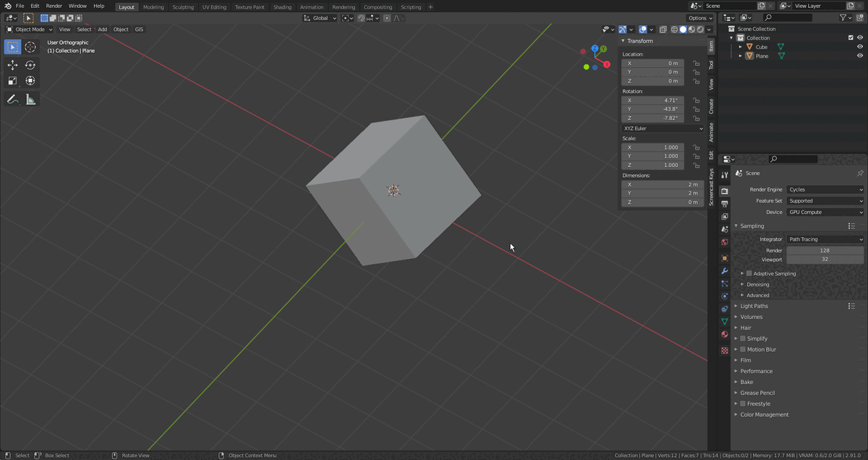Lock the Location X axis
The image size is (868, 460).
pos(696,64)
